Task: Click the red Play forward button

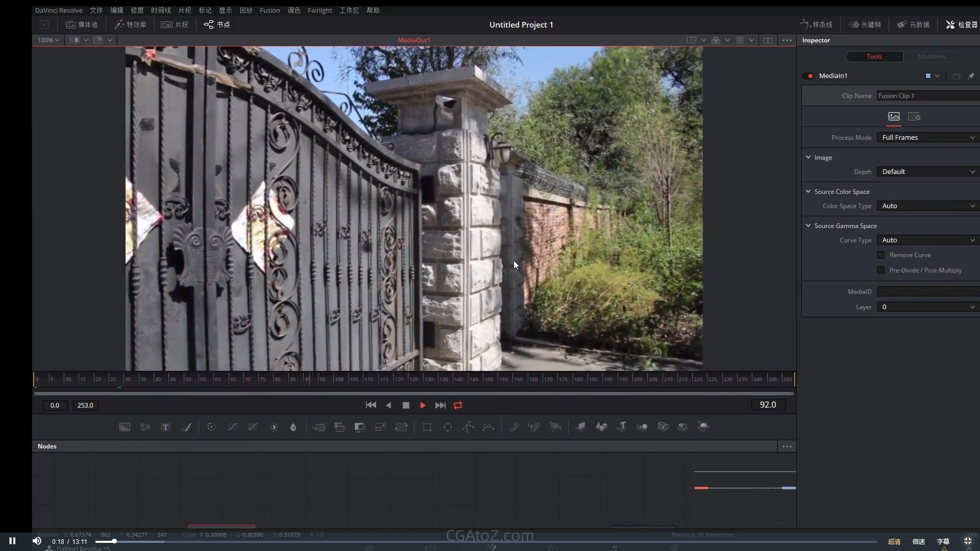Action: tap(423, 405)
